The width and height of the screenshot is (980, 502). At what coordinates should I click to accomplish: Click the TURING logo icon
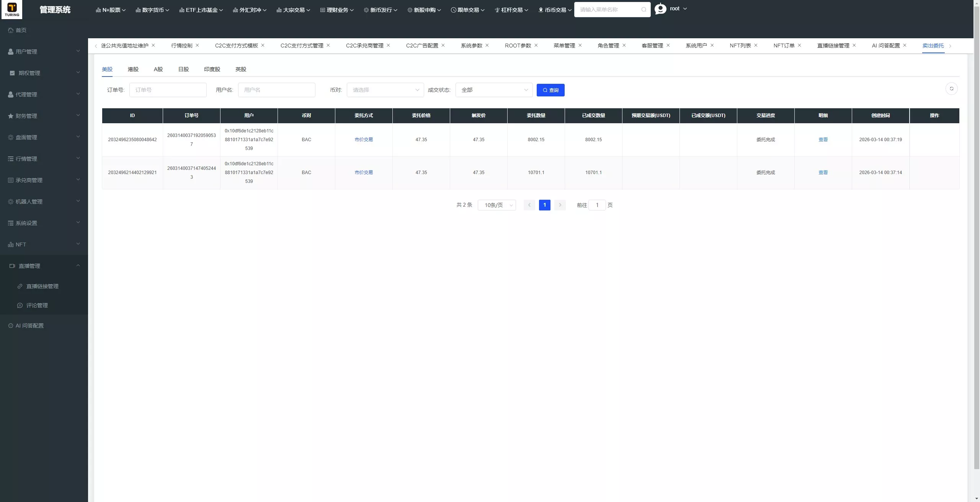click(x=12, y=9)
